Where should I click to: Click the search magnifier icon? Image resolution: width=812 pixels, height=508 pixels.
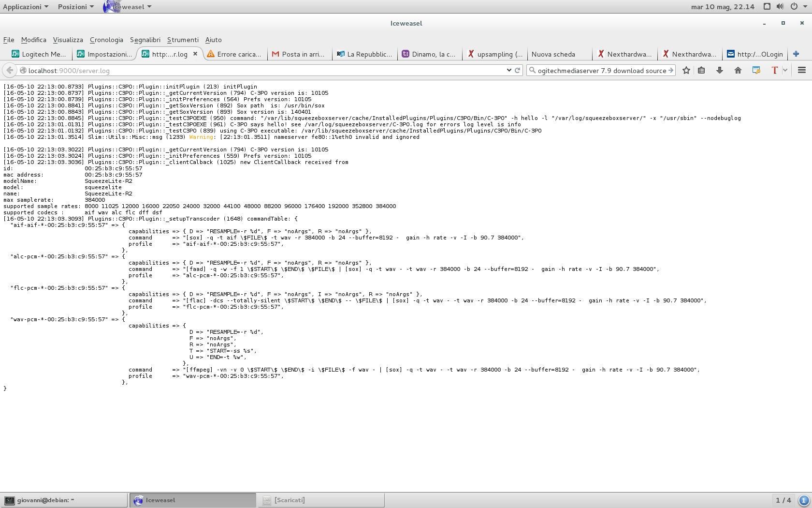pyautogui.click(x=533, y=70)
